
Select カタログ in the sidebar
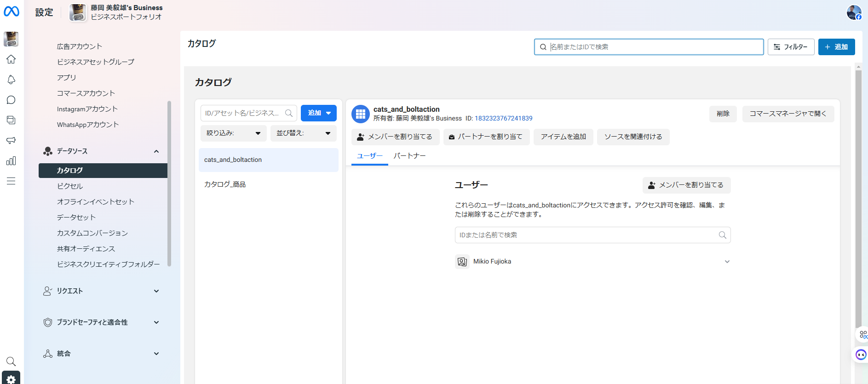click(103, 171)
